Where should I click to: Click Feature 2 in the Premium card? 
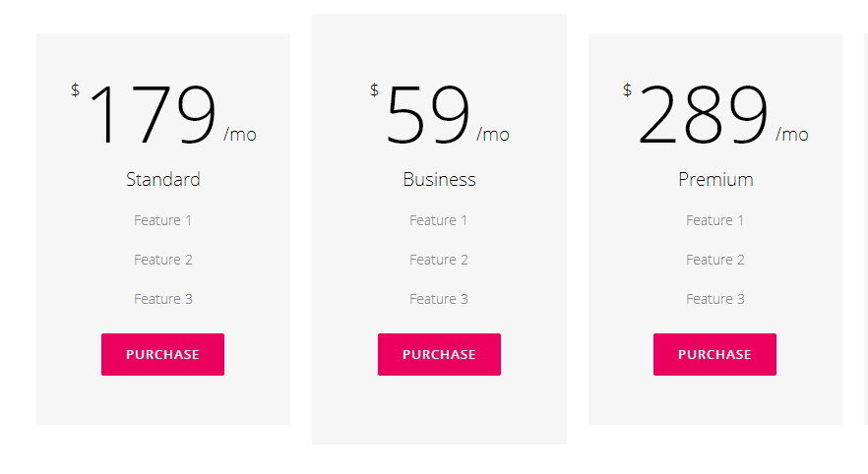[715, 260]
